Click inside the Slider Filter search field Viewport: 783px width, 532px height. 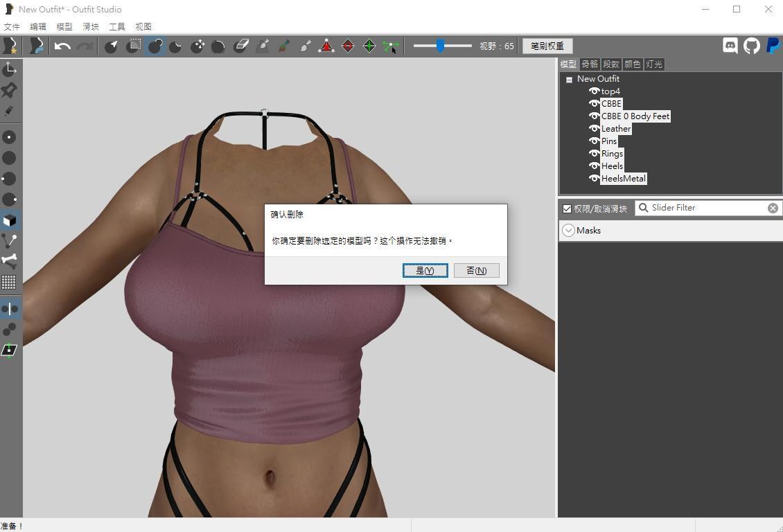[x=700, y=207]
